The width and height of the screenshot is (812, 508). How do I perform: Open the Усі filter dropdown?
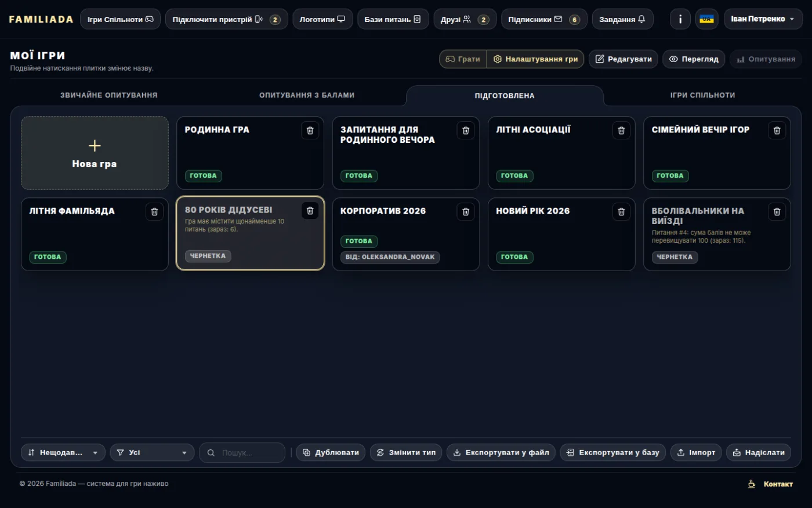click(x=152, y=452)
